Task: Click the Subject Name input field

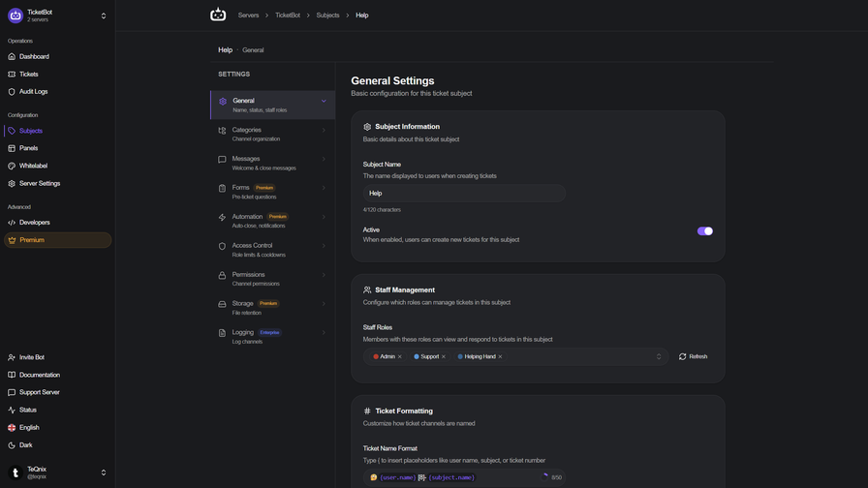Action: coord(463,194)
